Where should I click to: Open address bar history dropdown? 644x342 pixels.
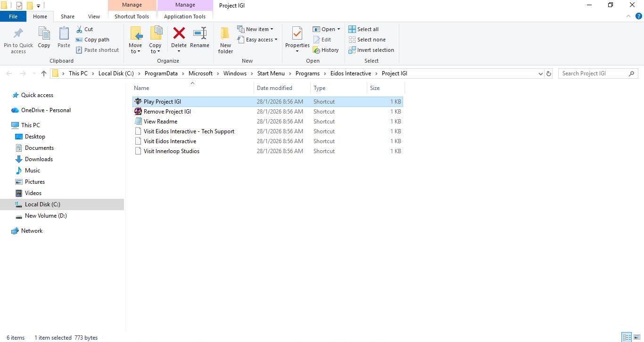click(x=540, y=73)
